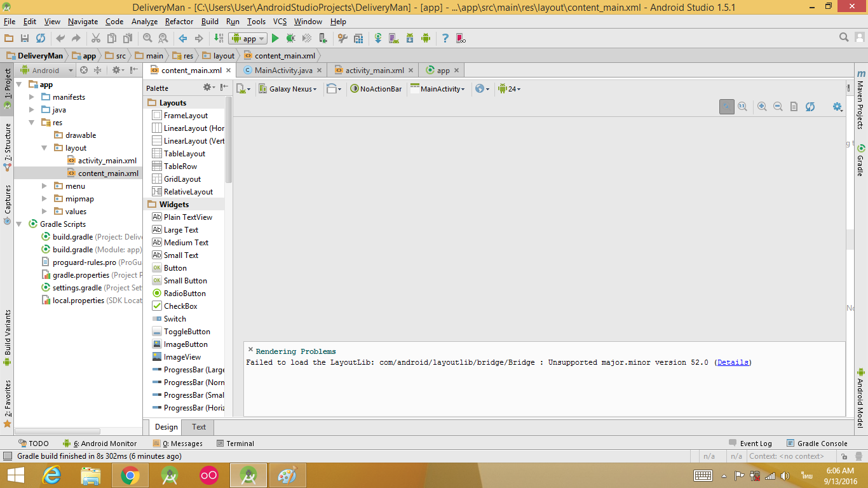Switch to the Text editor tab

[199, 427]
